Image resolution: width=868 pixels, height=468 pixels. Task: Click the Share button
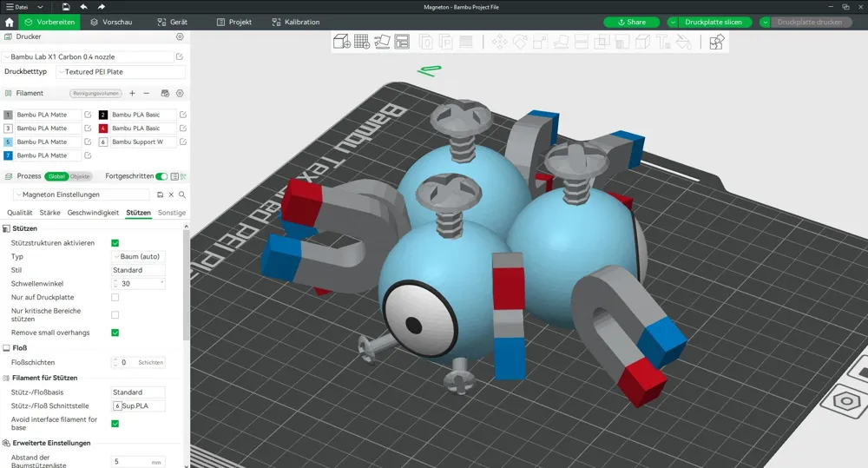tap(632, 23)
